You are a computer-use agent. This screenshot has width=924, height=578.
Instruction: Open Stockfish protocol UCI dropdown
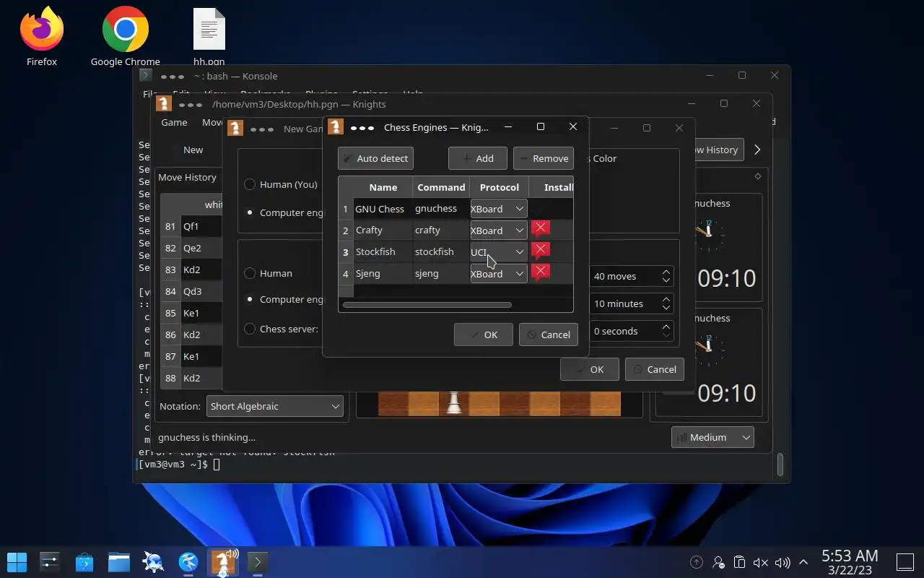(498, 252)
